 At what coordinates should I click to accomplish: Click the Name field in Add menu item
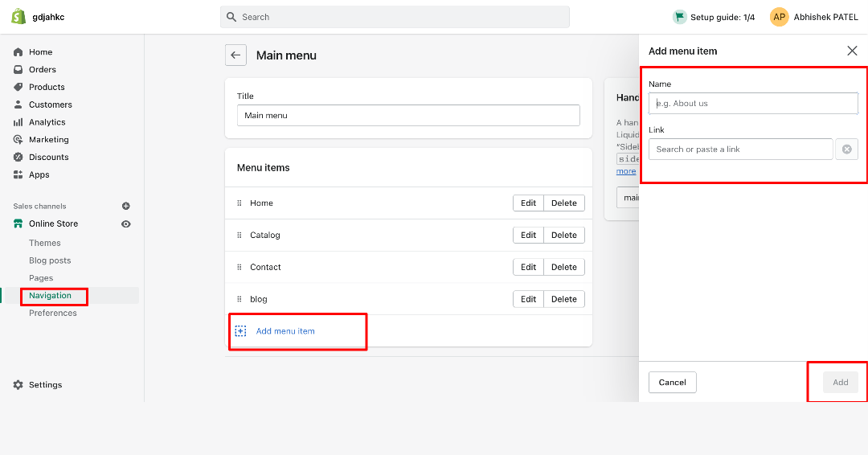753,104
